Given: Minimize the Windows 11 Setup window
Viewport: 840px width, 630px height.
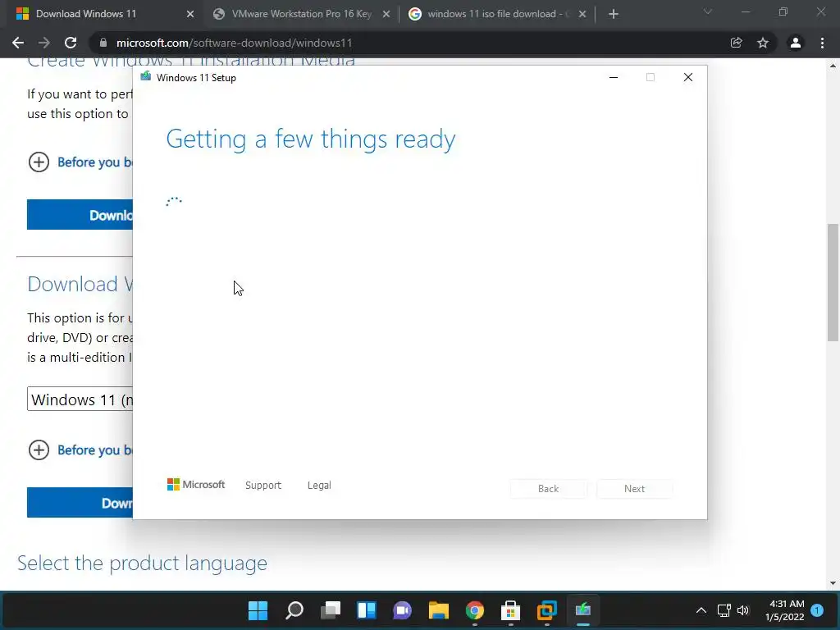Looking at the screenshot, I should coord(614,77).
